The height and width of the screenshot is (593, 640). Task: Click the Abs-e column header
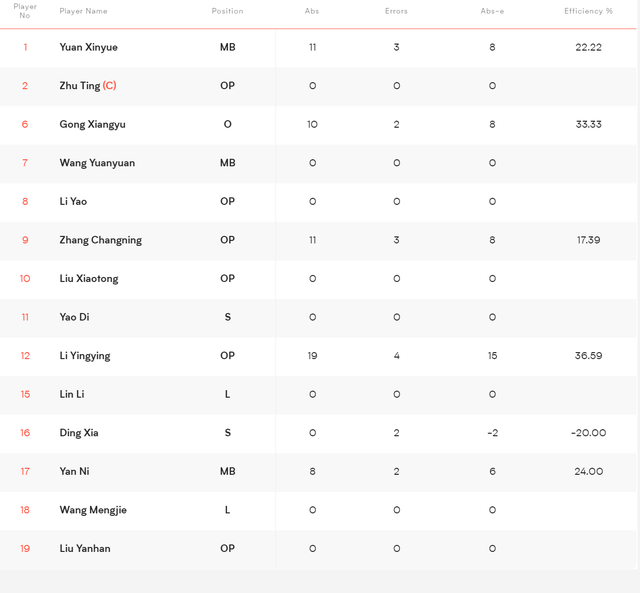point(492,11)
